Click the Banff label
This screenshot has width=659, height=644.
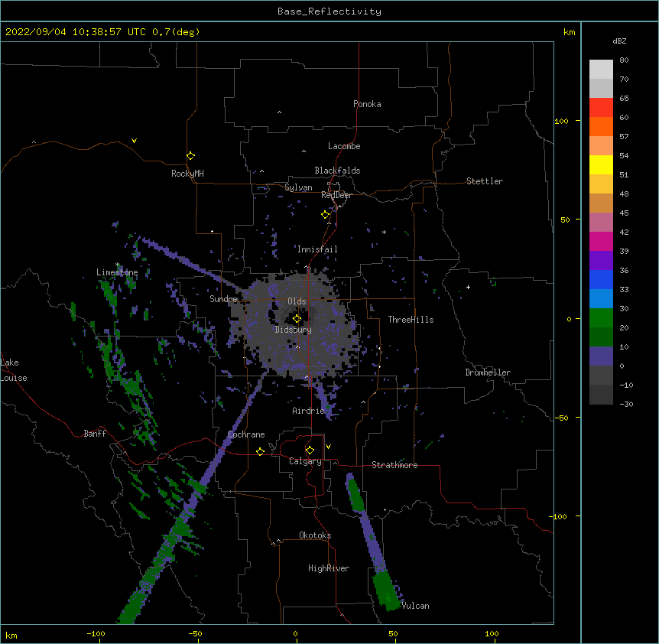pos(95,434)
